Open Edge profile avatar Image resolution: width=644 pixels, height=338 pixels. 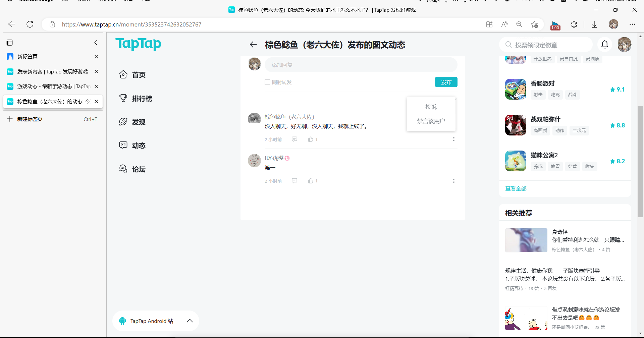(613, 24)
